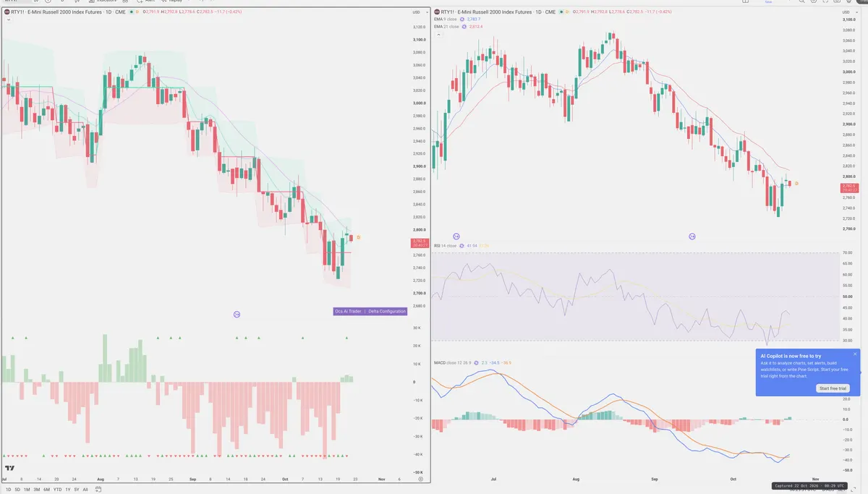Set range to 5D
868x494 pixels.
(x=17, y=490)
